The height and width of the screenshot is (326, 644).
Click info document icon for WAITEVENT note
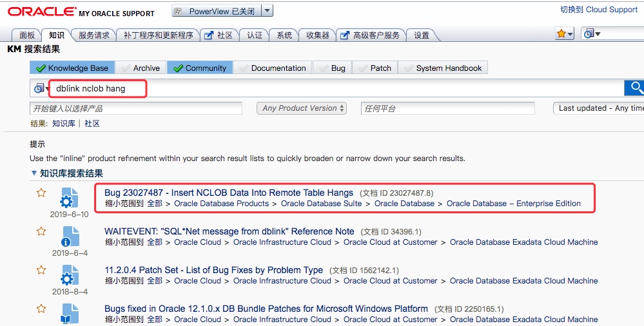[x=69, y=237]
